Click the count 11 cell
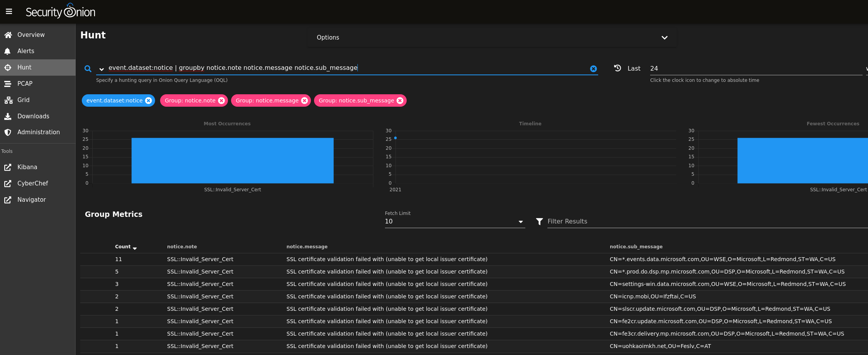The height and width of the screenshot is (355, 868). pyautogui.click(x=118, y=259)
